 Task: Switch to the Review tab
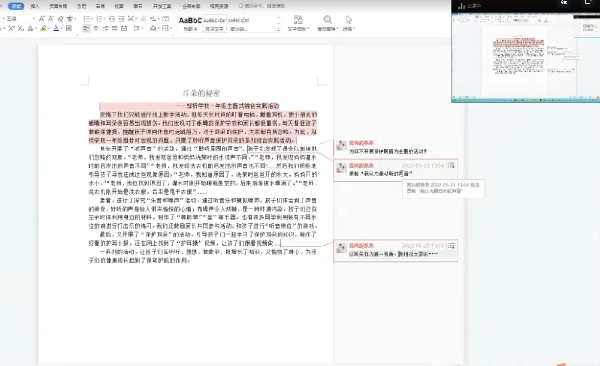(x=100, y=6)
